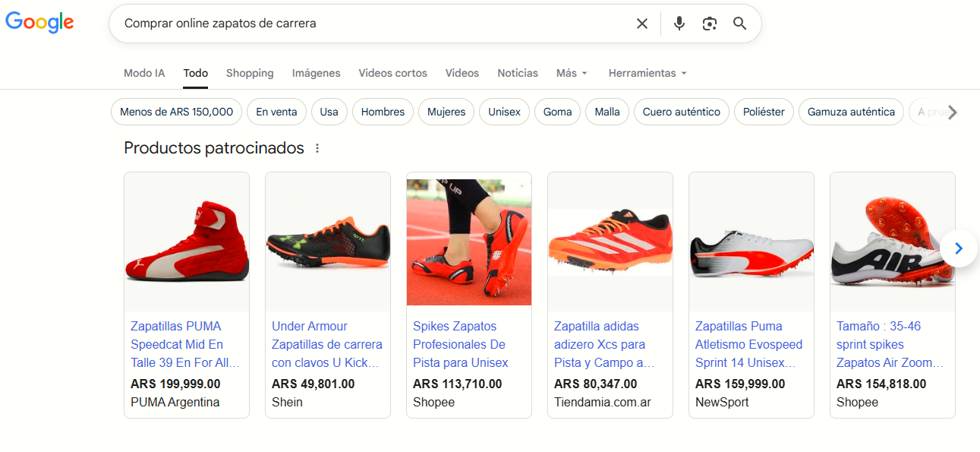Expand the Más dropdown
The width and height of the screenshot is (980, 452).
[x=572, y=73]
